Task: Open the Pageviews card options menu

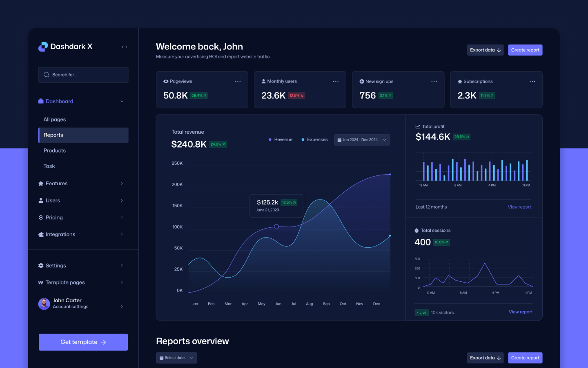Action: click(238, 81)
